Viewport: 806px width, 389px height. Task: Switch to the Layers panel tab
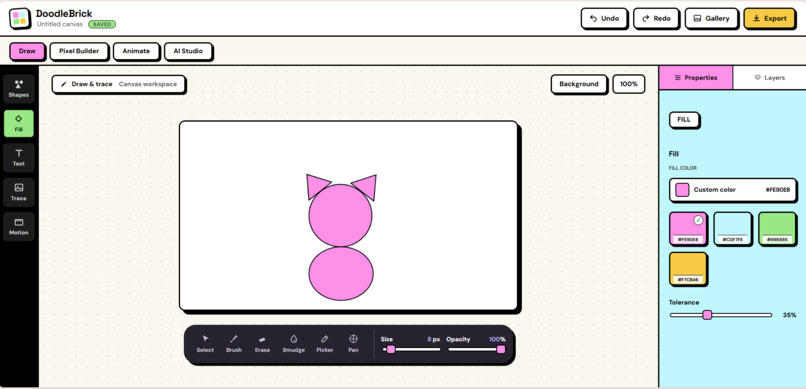click(x=770, y=78)
